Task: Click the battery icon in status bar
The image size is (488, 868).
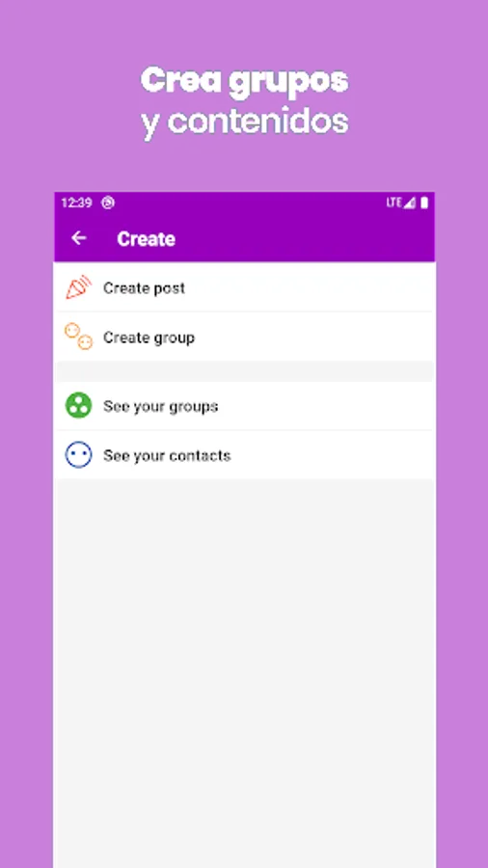Action: [424, 203]
